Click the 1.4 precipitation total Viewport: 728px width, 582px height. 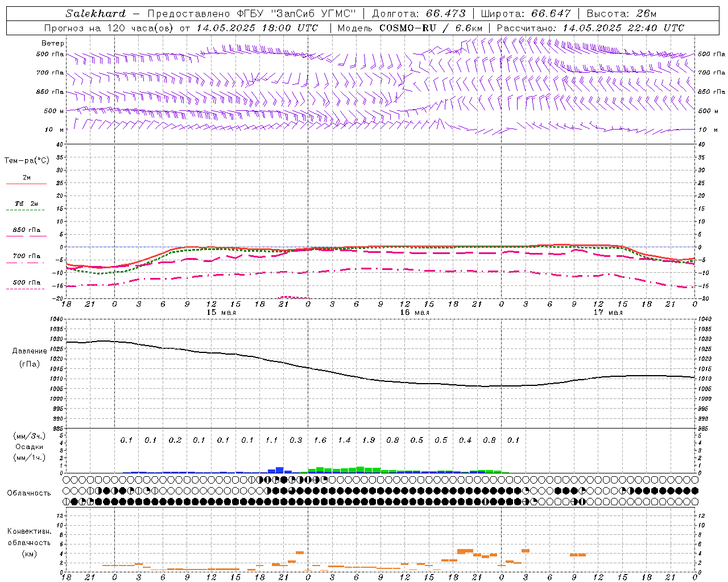pos(344,440)
